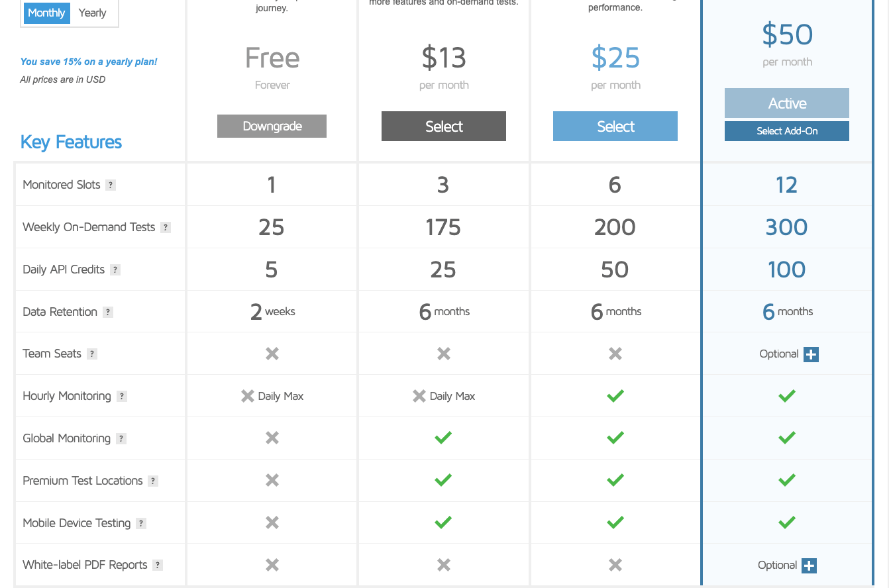Viewport: 889px width, 588px height.
Task: Select the $25 per month plan
Action: click(615, 126)
